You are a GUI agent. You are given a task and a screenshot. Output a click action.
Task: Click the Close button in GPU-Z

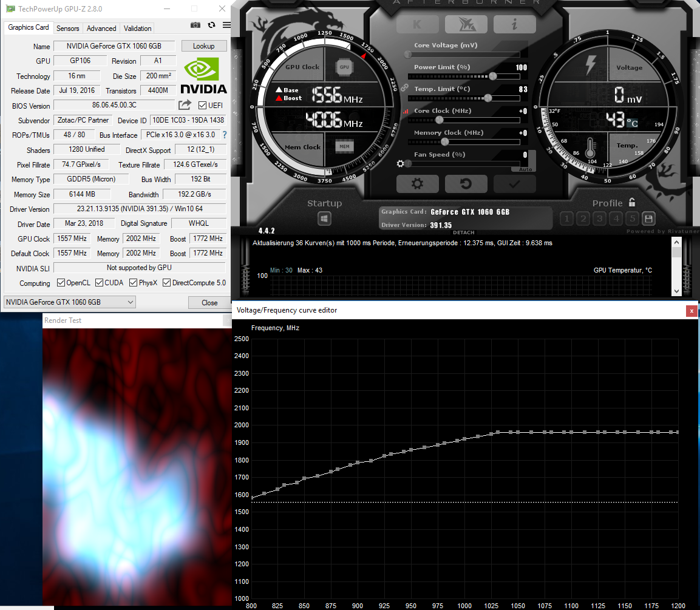(x=209, y=302)
